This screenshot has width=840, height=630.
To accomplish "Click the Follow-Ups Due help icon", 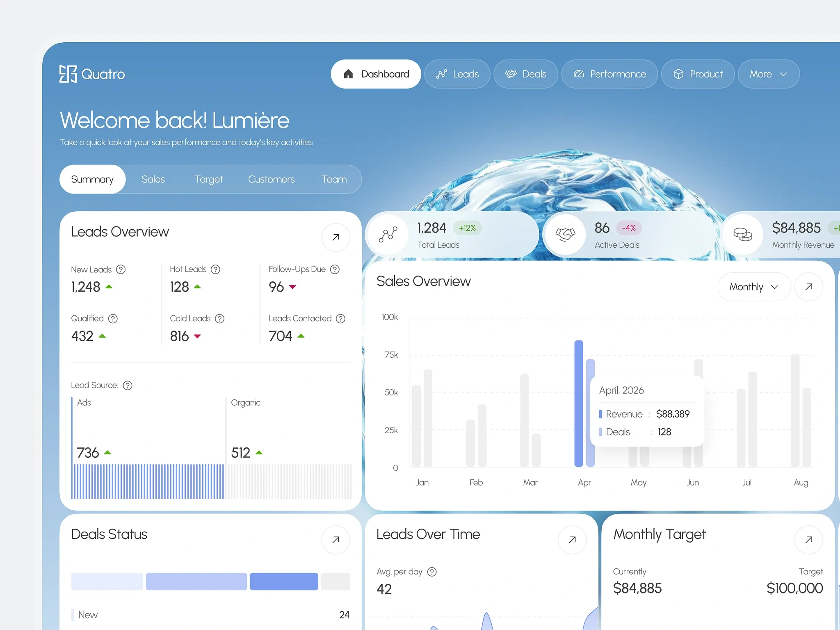I will tap(335, 269).
